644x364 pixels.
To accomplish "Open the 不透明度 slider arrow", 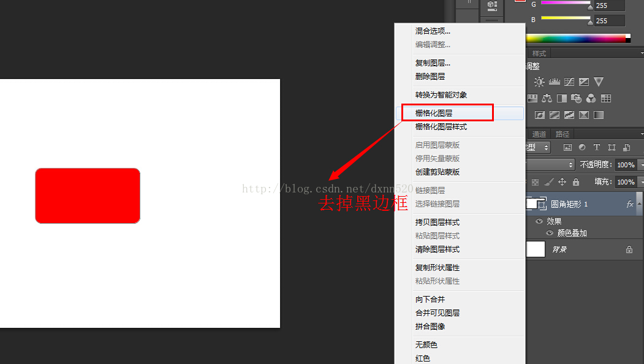I will (642, 165).
